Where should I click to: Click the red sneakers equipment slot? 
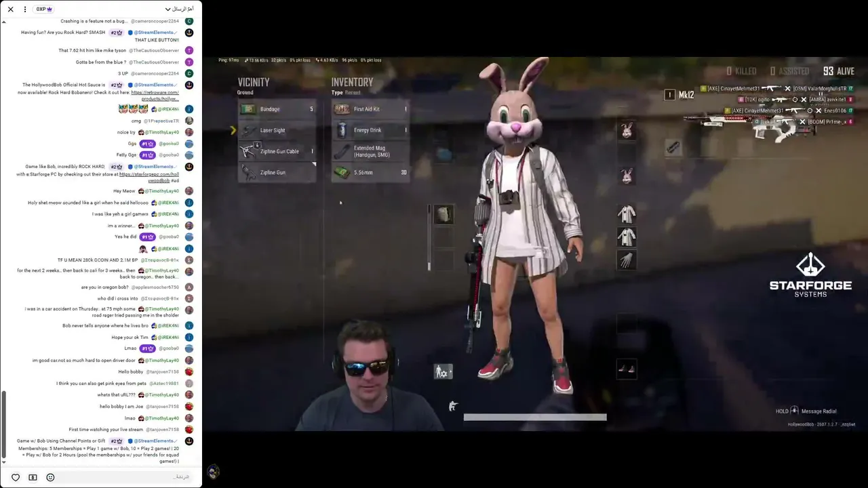coord(627,369)
